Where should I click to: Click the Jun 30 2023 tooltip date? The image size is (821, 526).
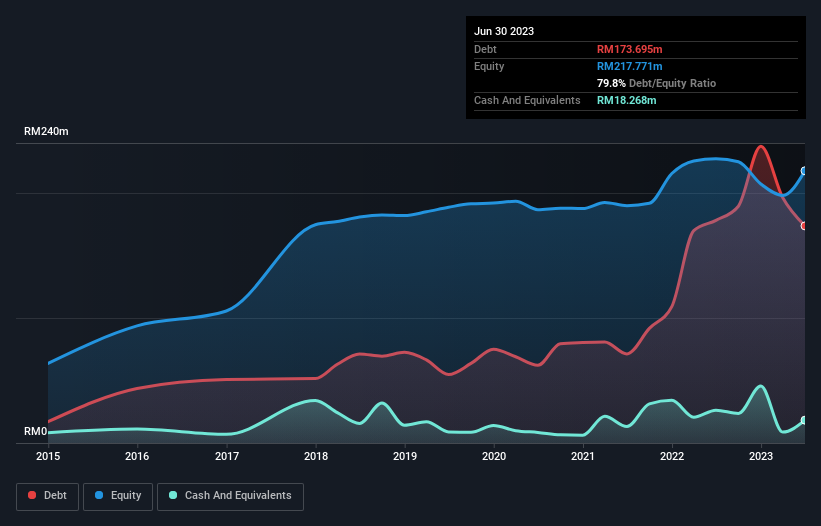tap(504, 31)
